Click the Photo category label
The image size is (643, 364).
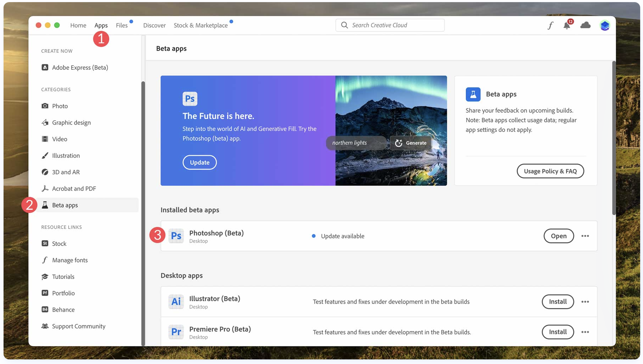60,106
